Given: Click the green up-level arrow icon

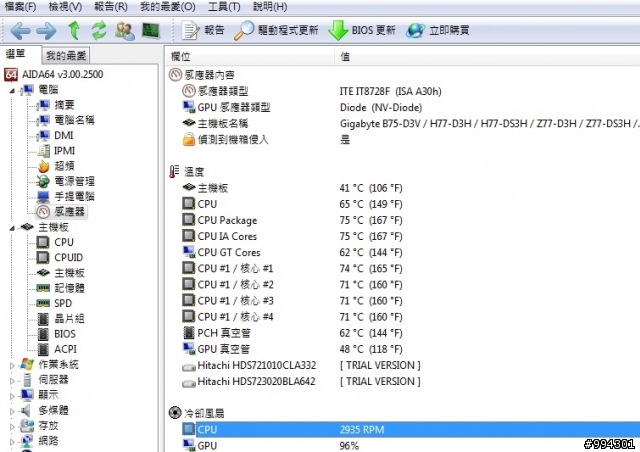Looking at the screenshot, I should click(74, 30).
